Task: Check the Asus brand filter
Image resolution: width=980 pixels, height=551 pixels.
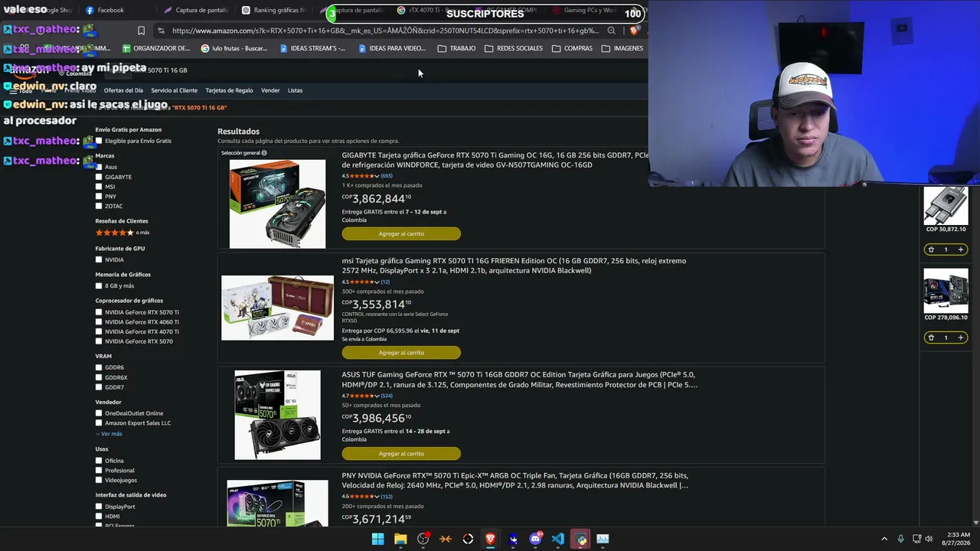Action: click(99, 167)
